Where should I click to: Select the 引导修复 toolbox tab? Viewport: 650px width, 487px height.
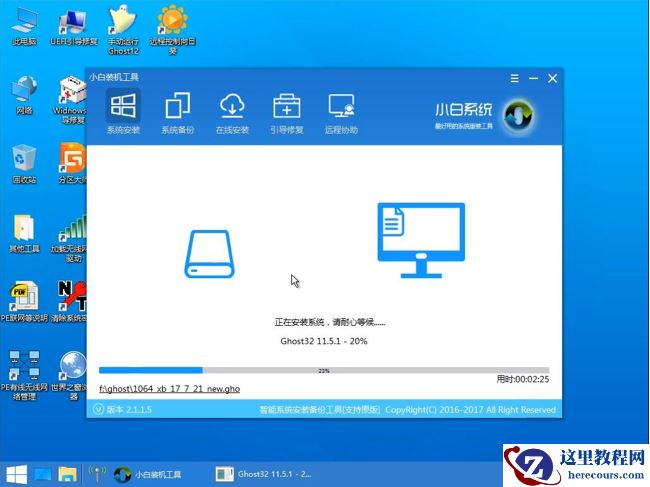click(286, 113)
